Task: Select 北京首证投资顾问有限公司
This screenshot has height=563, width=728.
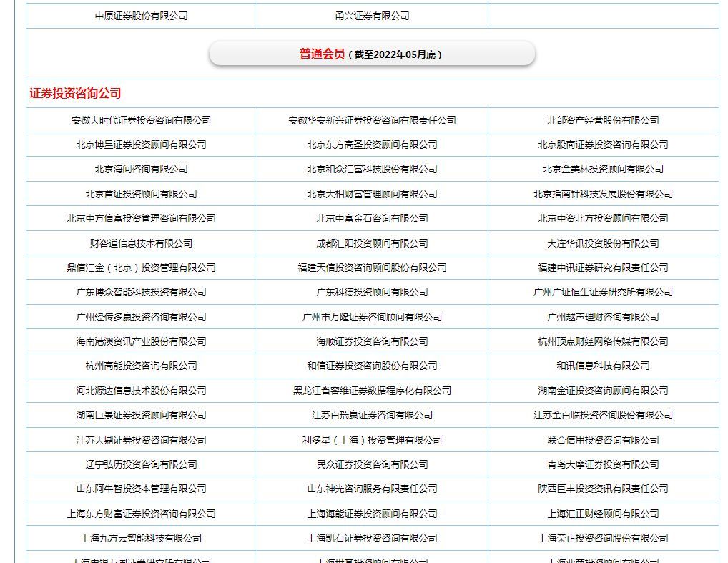Action: (141, 194)
